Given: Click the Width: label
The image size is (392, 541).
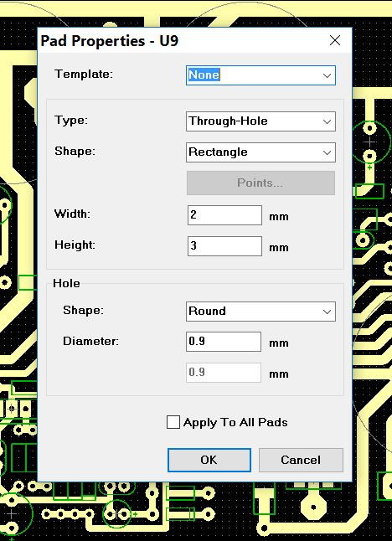Looking at the screenshot, I should (x=72, y=214).
